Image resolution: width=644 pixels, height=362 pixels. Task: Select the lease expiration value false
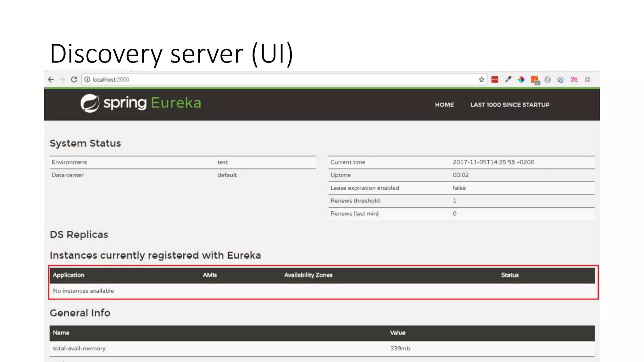459,188
